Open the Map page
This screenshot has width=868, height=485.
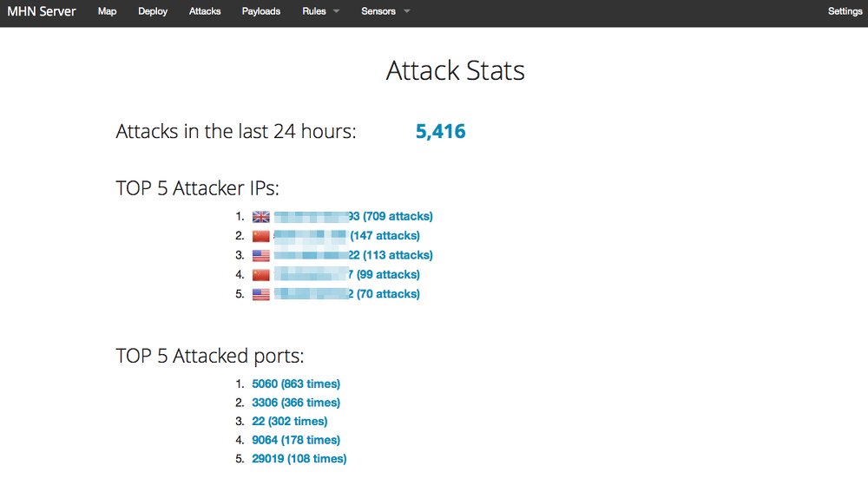[107, 11]
